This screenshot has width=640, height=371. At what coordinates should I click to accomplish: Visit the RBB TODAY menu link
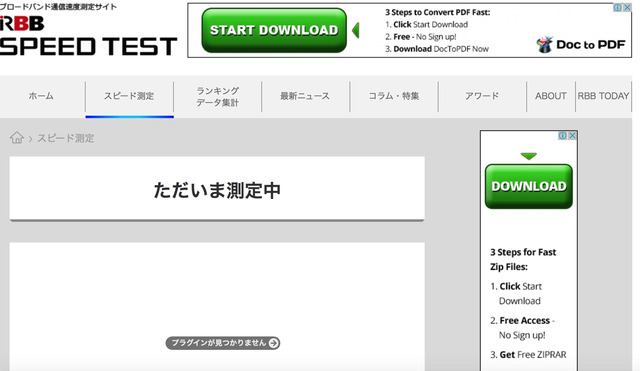click(x=603, y=96)
